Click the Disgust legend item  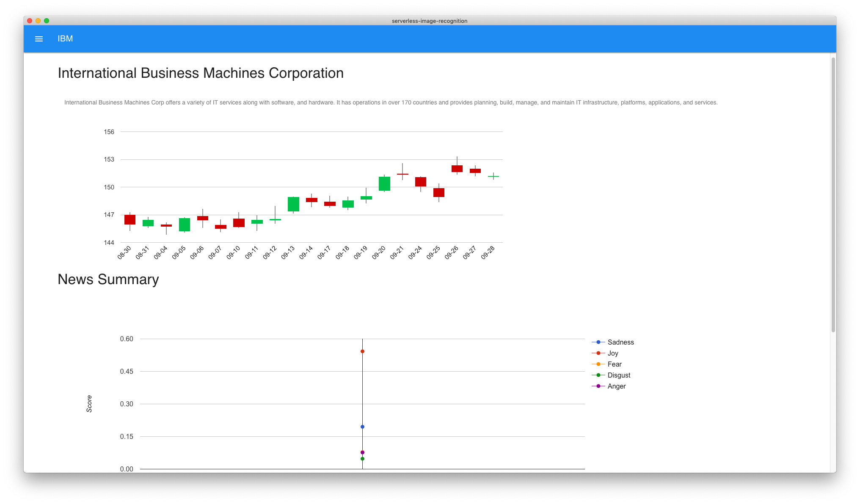click(618, 375)
